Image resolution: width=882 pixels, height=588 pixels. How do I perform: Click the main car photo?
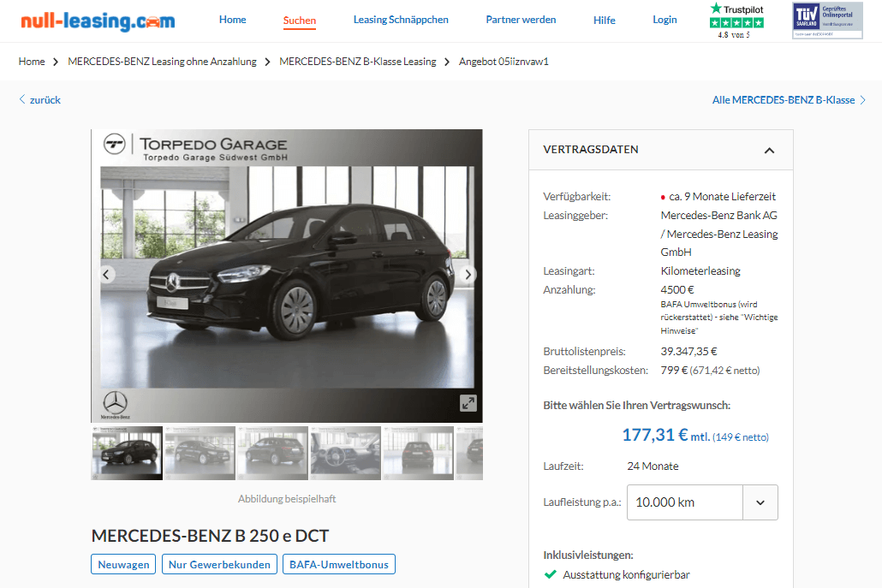[x=287, y=276]
